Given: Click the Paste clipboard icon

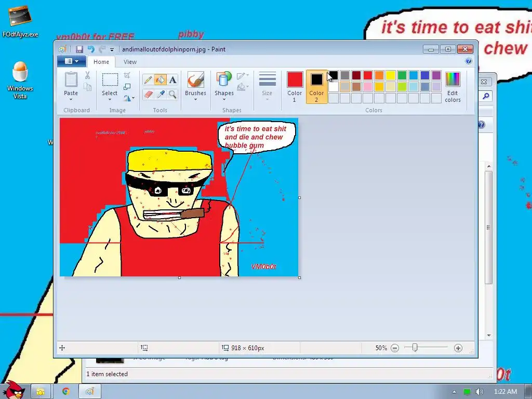Looking at the screenshot, I should click(71, 79).
